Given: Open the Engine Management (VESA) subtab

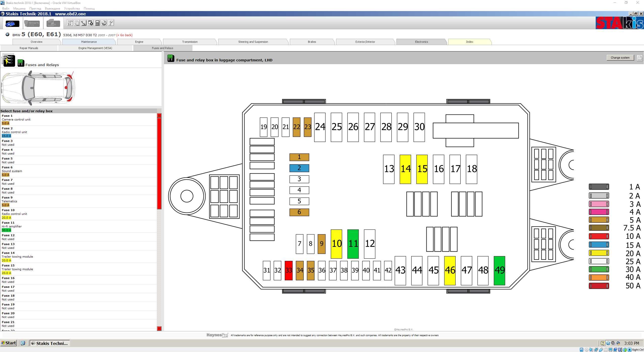Looking at the screenshot, I should click(x=95, y=48).
